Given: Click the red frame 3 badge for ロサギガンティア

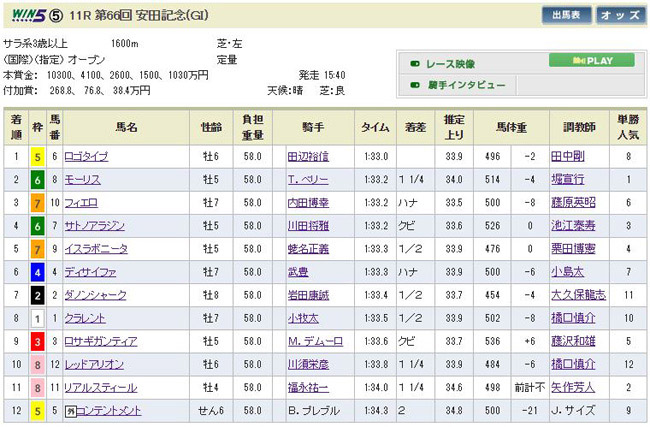Looking at the screenshot, I should 36,339.
